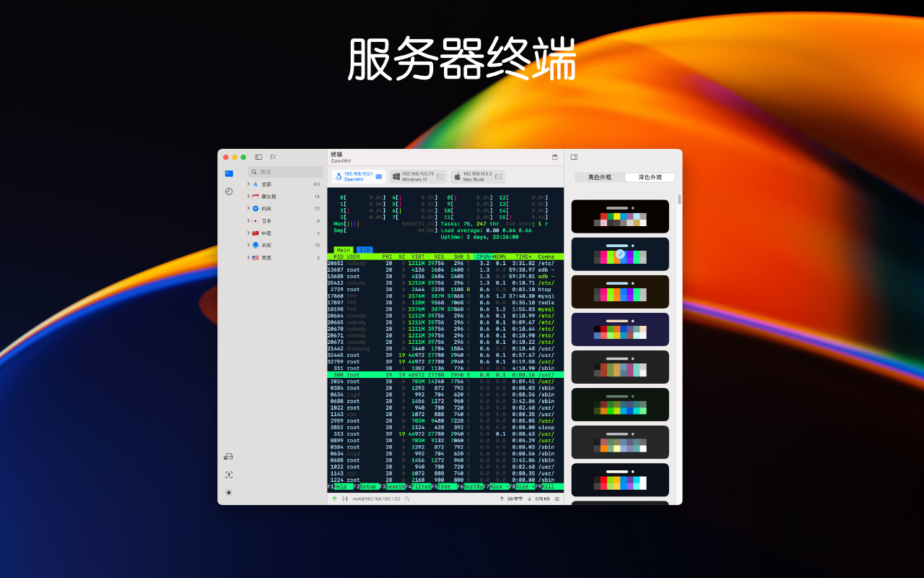The width and height of the screenshot is (924, 578).
Task: Click the green Wi-Fi status icon
Action: (334, 499)
